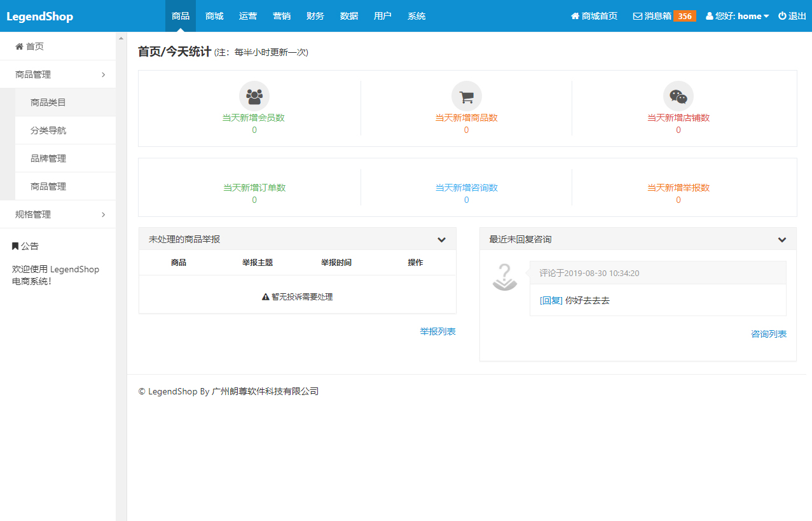Click the shopping cart new products icon
812x521 pixels.
pos(467,97)
